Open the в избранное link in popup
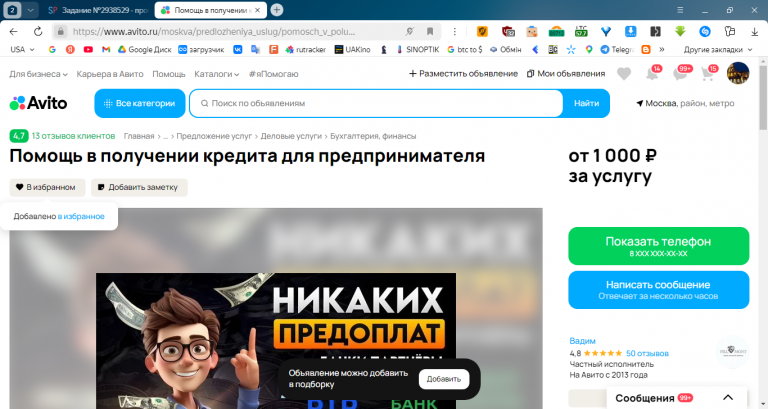This screenshot has width=768, height=409. [x=81, y=217]
